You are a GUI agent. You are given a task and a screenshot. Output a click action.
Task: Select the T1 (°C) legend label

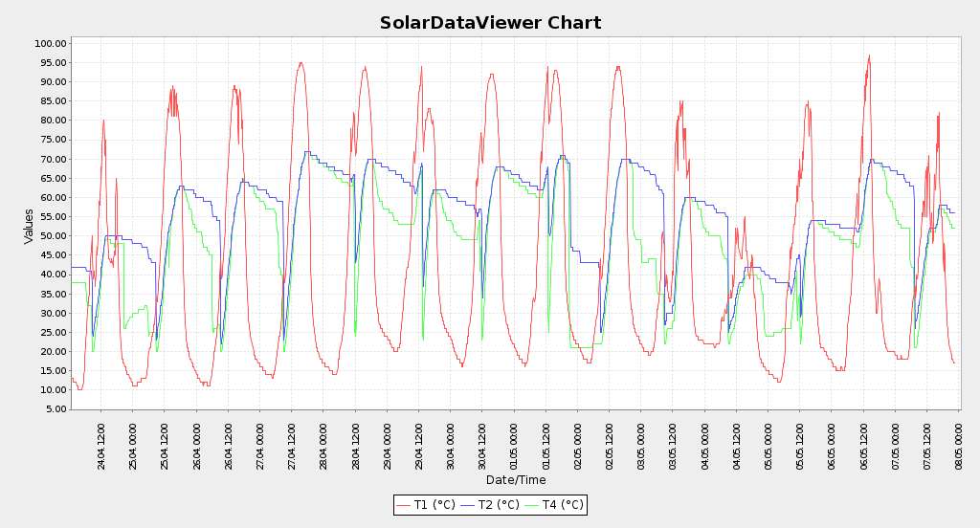click(x=434, y=505)
